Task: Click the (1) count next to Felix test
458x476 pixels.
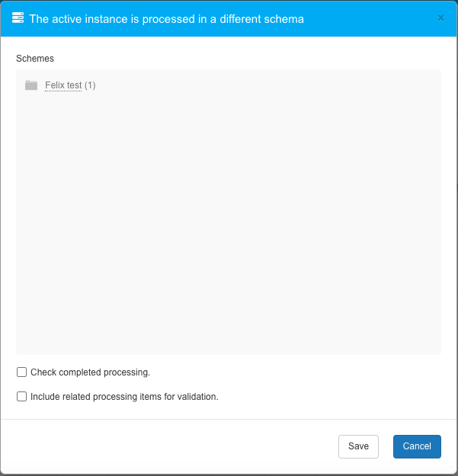Action: pyautogui.click(x=90, y=85)
